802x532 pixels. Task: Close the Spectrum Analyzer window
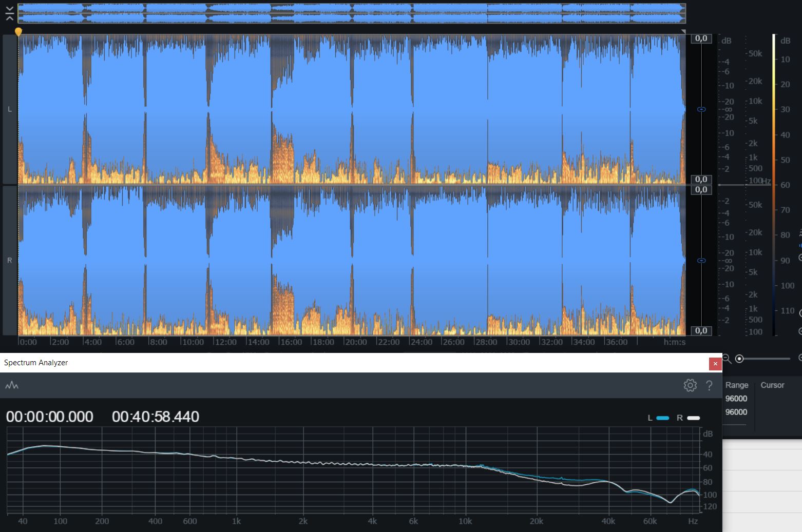[715, 364]
